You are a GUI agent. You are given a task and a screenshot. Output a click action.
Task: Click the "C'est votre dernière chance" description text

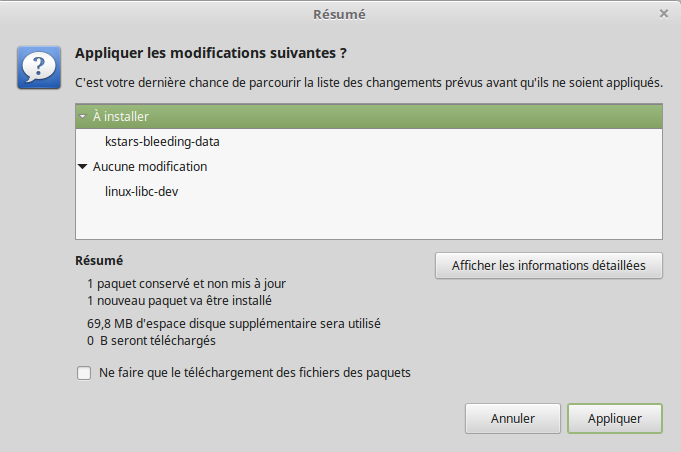click(x=369, y=81)
